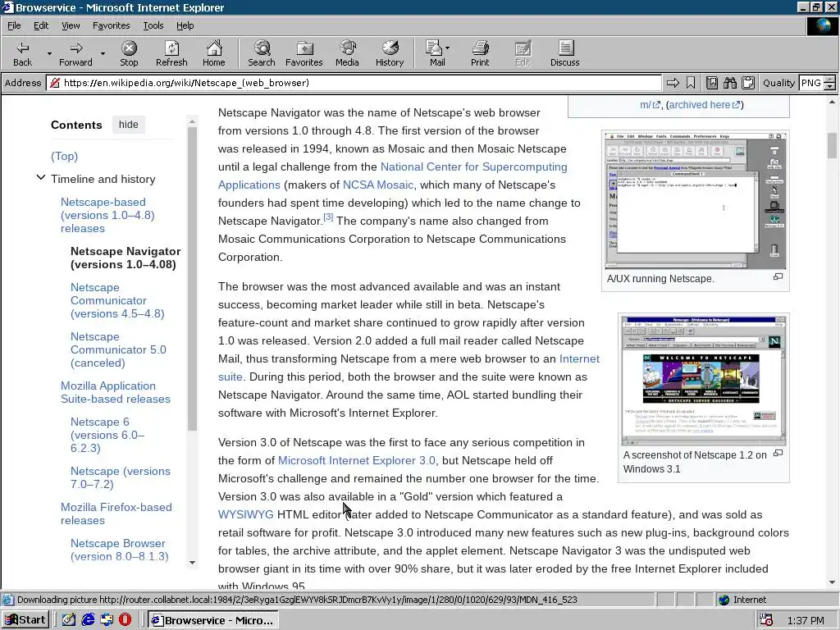Open the Windows Start menu
The height and width of the screenshot is (630, 840).
[x=25, y=620]
